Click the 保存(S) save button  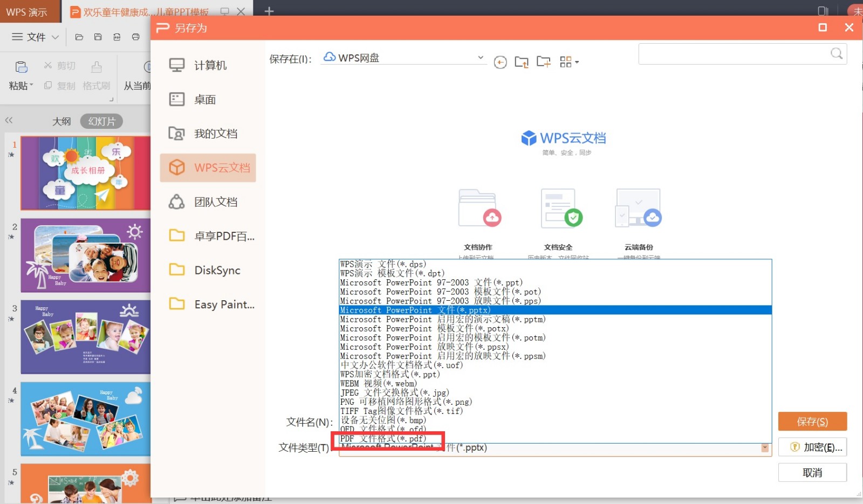point(812,422)
